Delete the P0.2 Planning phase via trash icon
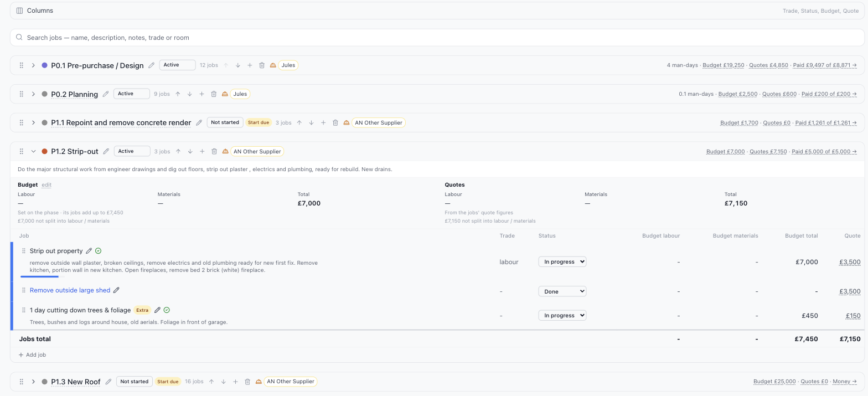Viewport: 868px width, 396px height. coord(214,94)
